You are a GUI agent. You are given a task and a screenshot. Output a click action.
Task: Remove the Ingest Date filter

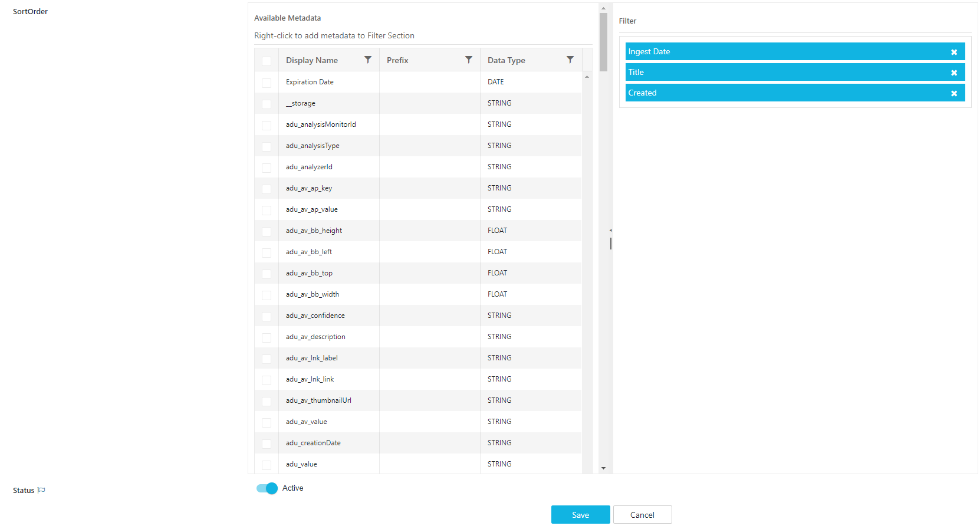coord(953,52)
